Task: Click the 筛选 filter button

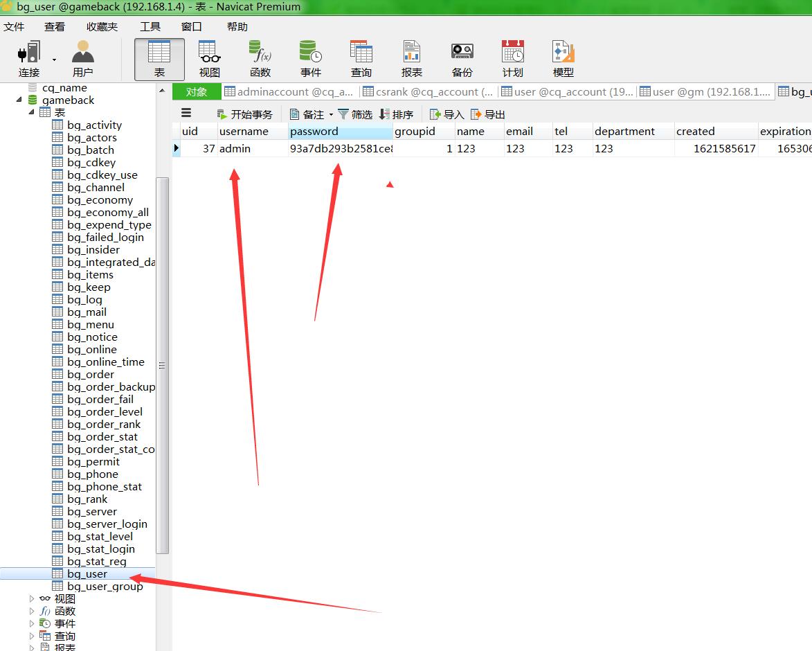Action: (x=355, y=114)
